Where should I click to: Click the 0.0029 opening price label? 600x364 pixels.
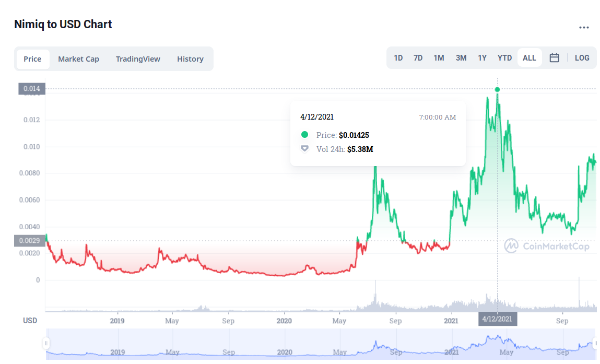(30, 240)
